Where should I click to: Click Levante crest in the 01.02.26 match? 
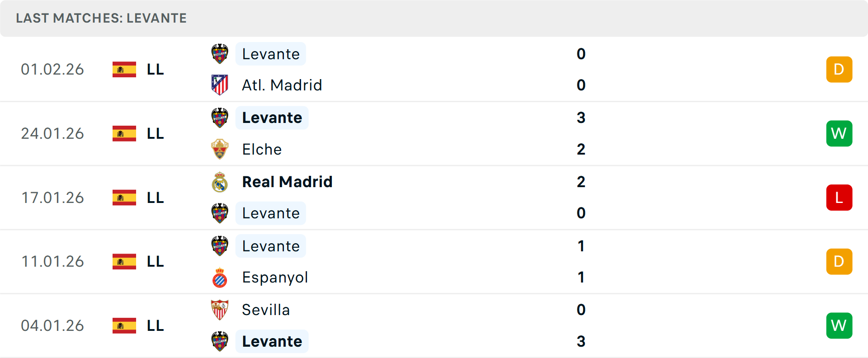(x=220, y=54)
